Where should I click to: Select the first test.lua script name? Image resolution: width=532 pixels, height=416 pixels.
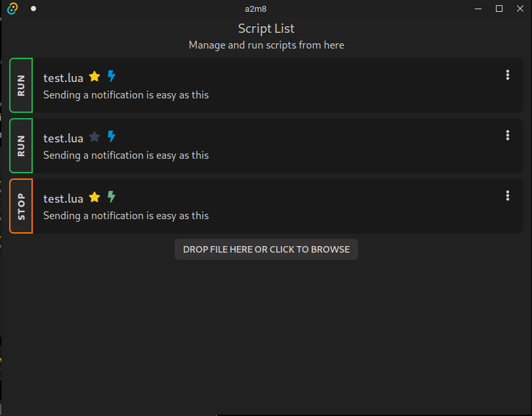(64, 78)
